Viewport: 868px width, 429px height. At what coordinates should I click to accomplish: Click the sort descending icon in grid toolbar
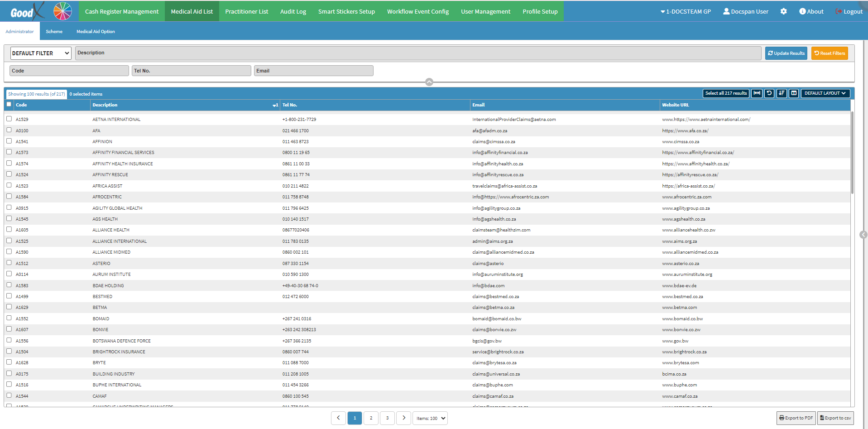coord(781,93)
